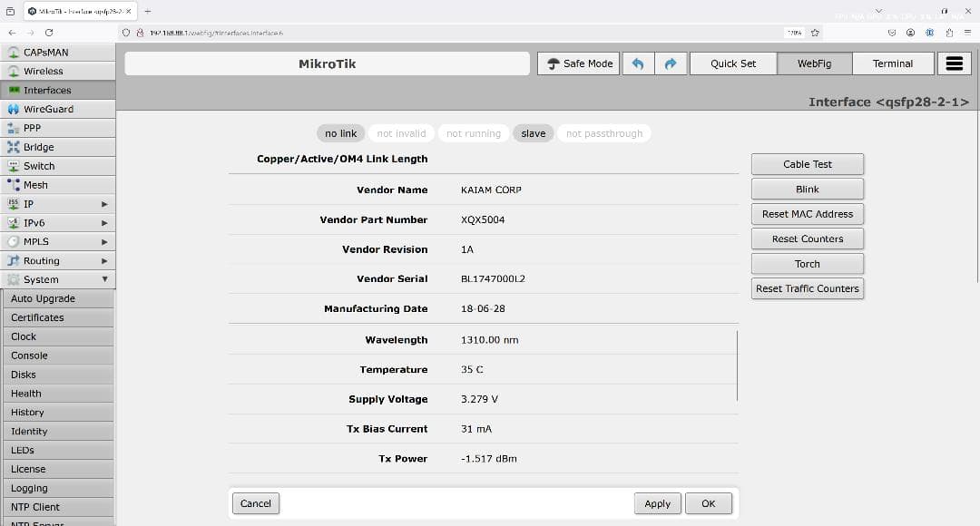
Task: Click the Routing menu icon
Action: point(13,260)
